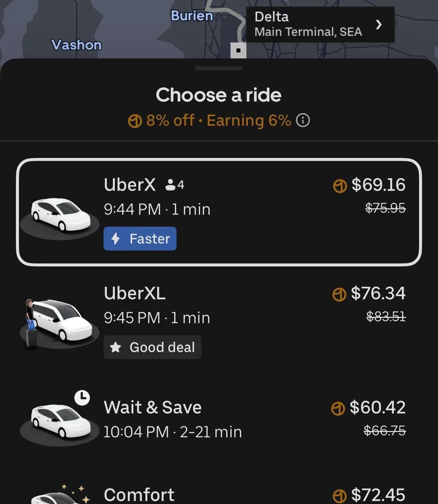438x504 pixels.
Task: Tap the lightning bolt on Faster badge
Action: (116, 239)
